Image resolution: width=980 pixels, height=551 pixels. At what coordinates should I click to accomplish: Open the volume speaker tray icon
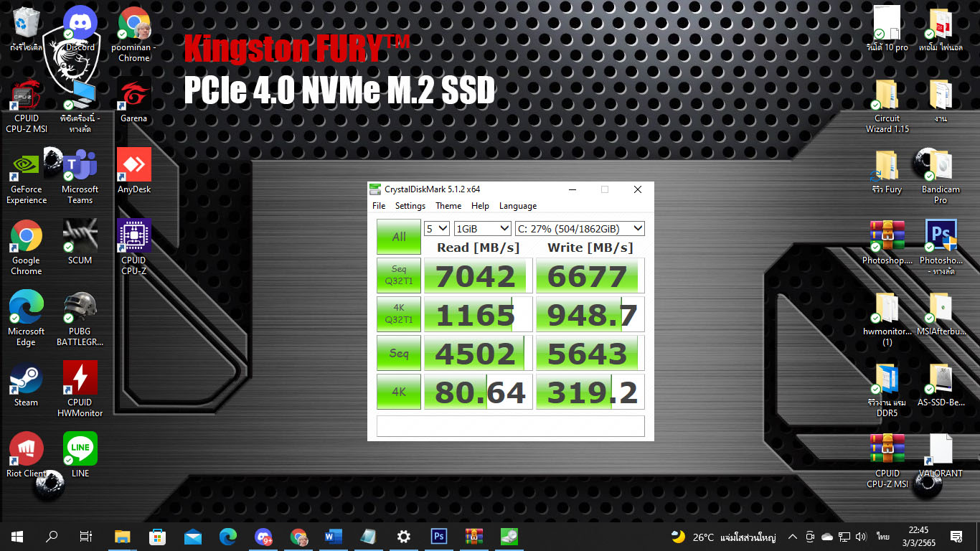861,537
